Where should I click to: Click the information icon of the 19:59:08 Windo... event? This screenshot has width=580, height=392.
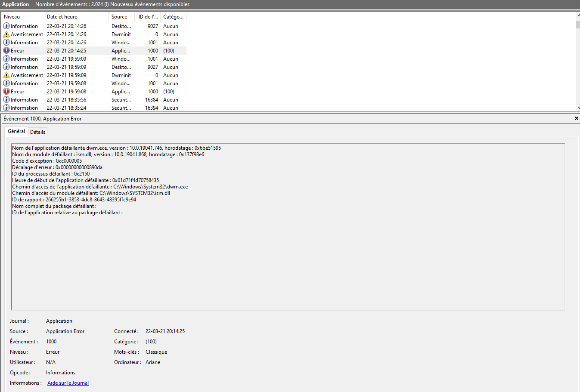[x=6, y=83]
